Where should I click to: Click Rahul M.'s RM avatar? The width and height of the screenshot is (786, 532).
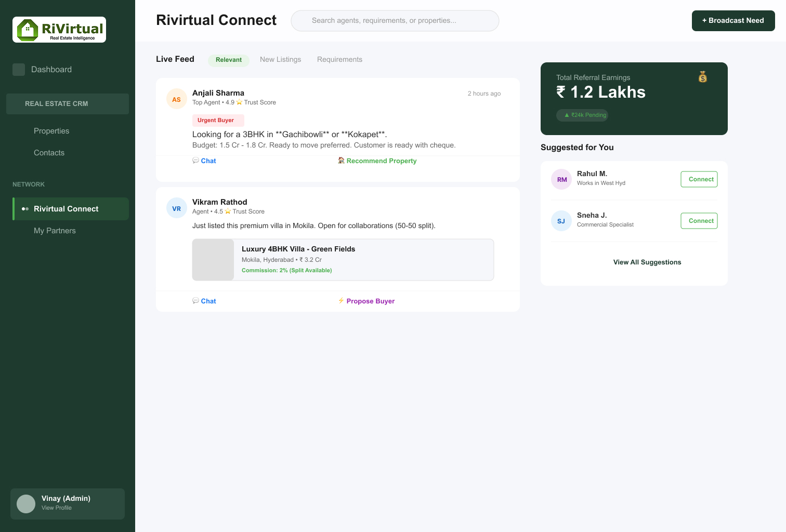pos(561,179)
